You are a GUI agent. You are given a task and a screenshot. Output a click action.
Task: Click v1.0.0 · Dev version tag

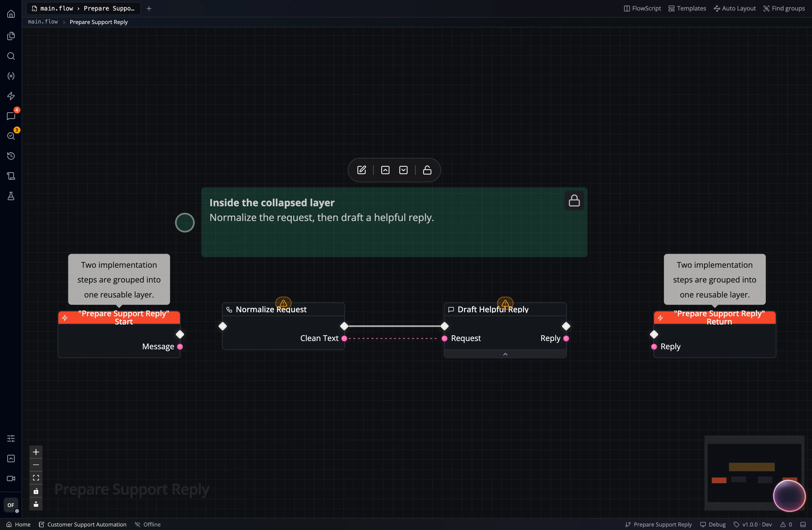click(753, 524)
